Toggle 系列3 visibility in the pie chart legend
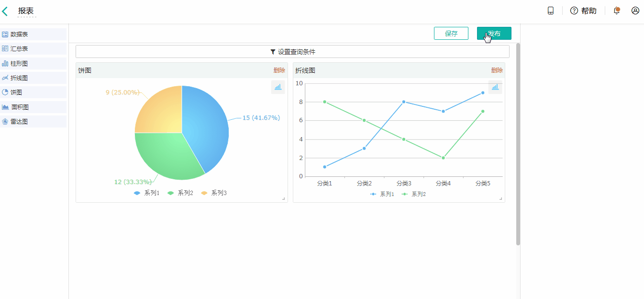The width and height of the screenshot is (644, 299). tap(218, 193)
